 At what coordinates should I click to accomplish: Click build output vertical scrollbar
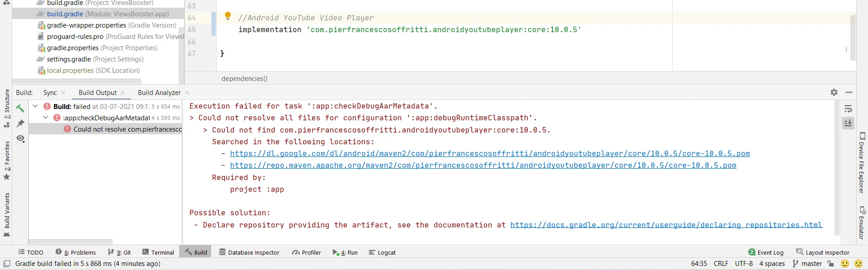837,167
